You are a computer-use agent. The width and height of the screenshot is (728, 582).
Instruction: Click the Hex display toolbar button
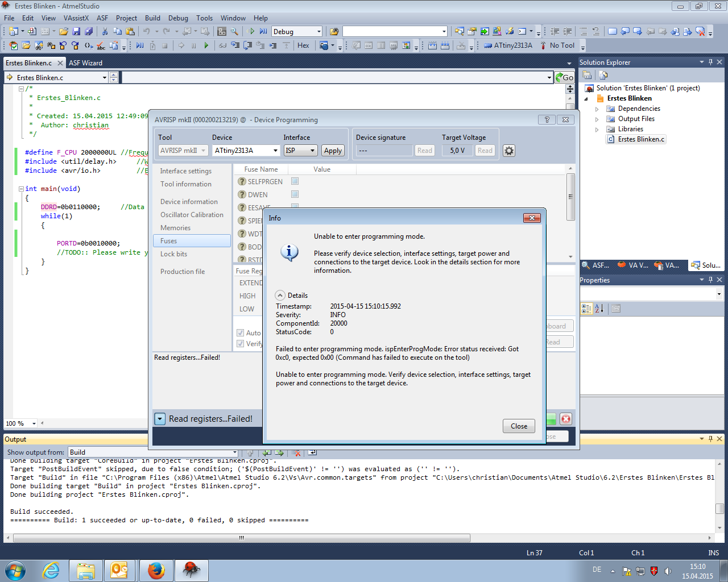pyautogui.click(x=303, y=45)
